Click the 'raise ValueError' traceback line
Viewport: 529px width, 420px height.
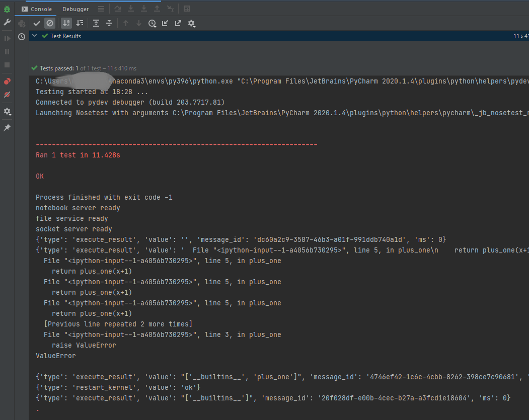coord(84,345)
